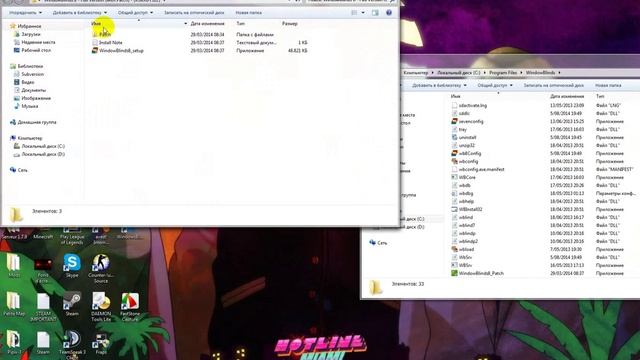The height and width of the screenshot is (360, 640).
Task: Select the unzip32 DLL file row
Action: 544,145
